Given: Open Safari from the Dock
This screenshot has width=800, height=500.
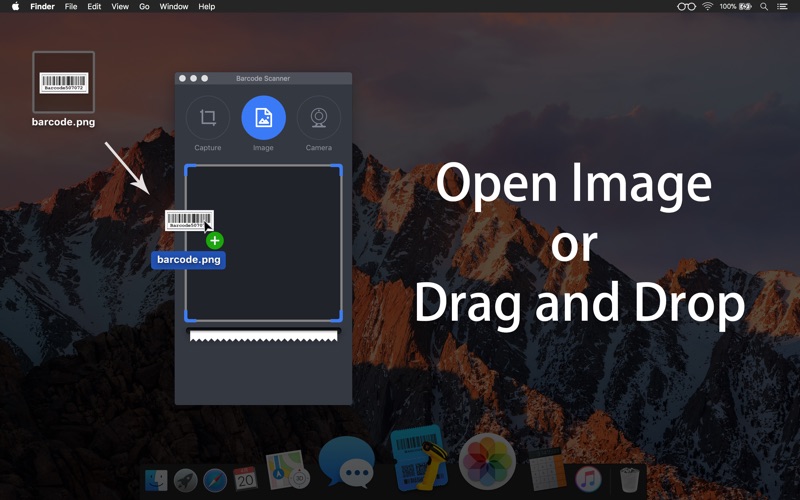Looking at the screenshot, I should (215, 480).
